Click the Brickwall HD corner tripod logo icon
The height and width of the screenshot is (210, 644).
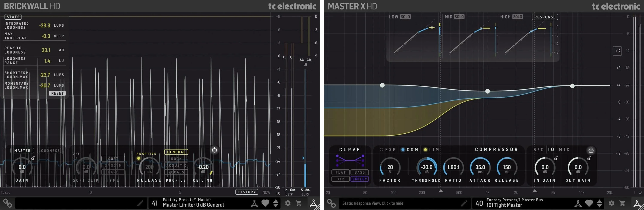[313, 203]
